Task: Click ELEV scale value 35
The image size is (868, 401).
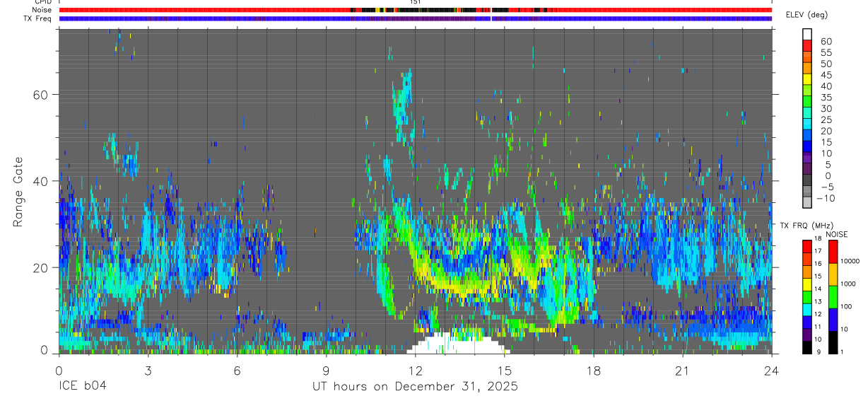Action: click(825, 98)
